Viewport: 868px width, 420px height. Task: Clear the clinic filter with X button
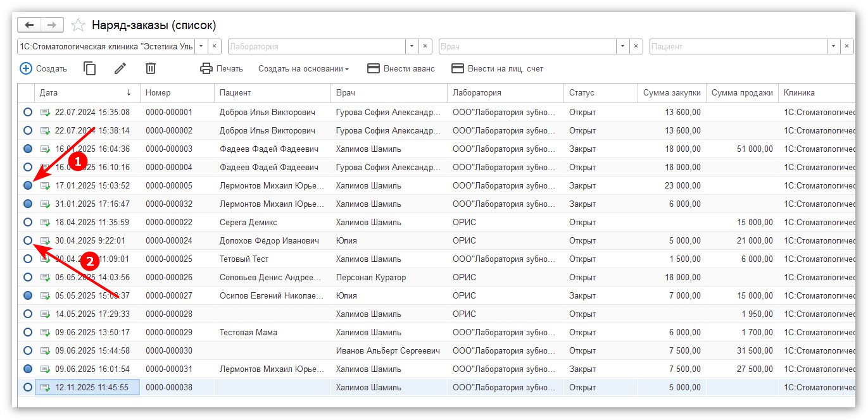[215, 46]
